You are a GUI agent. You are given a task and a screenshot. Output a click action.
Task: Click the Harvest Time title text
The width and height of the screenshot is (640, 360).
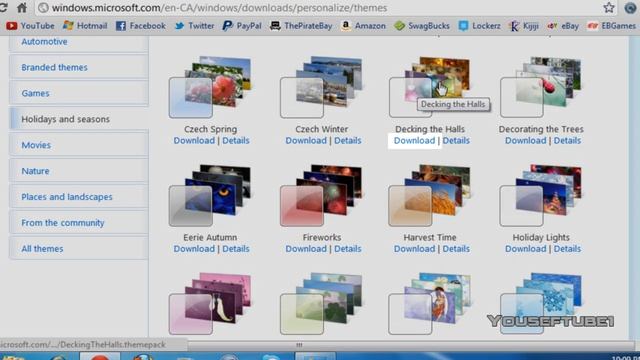(430, 237)
